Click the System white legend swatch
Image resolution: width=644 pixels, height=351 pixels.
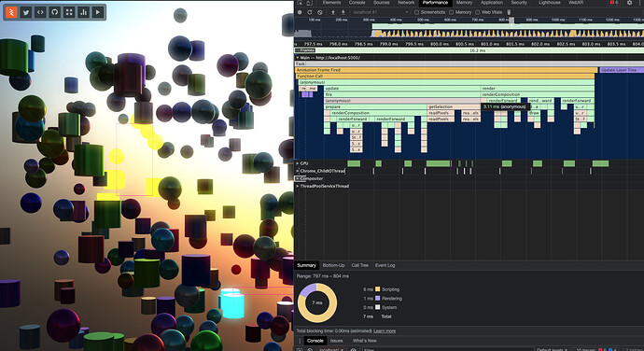pyautogui.click(x=377, y=307)
